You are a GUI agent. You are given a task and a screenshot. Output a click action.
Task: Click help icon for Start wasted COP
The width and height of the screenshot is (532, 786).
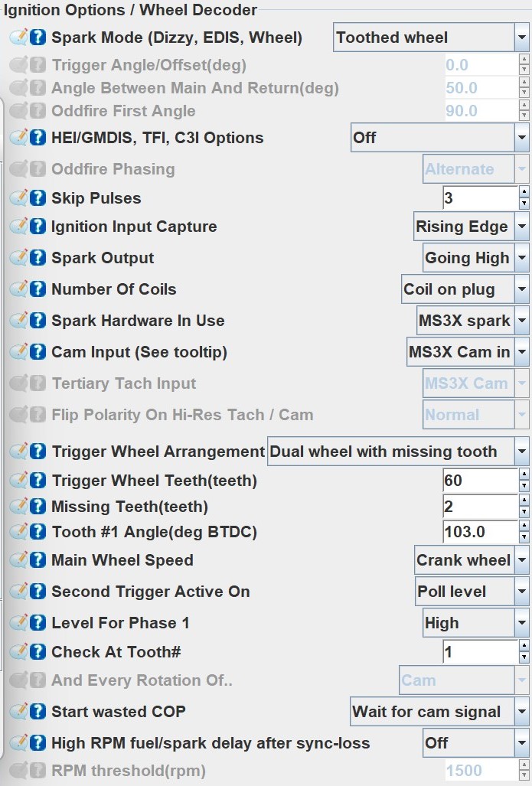pos(38,712)
